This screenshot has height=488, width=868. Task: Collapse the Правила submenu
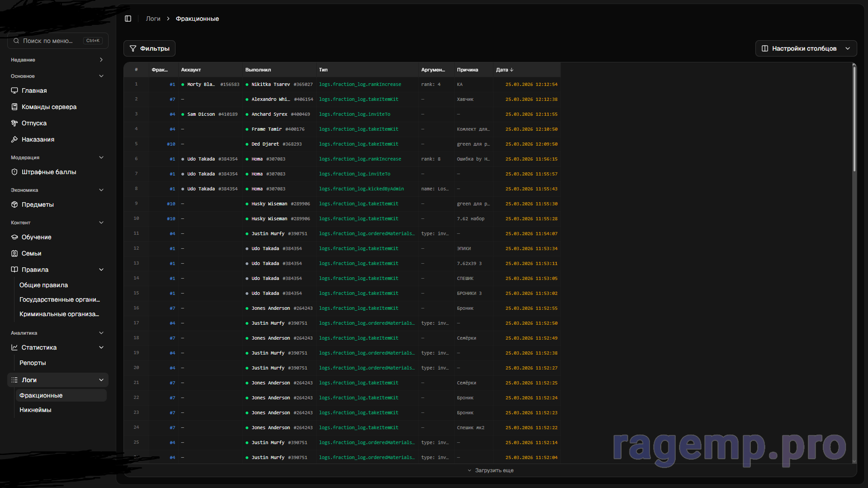101,270
